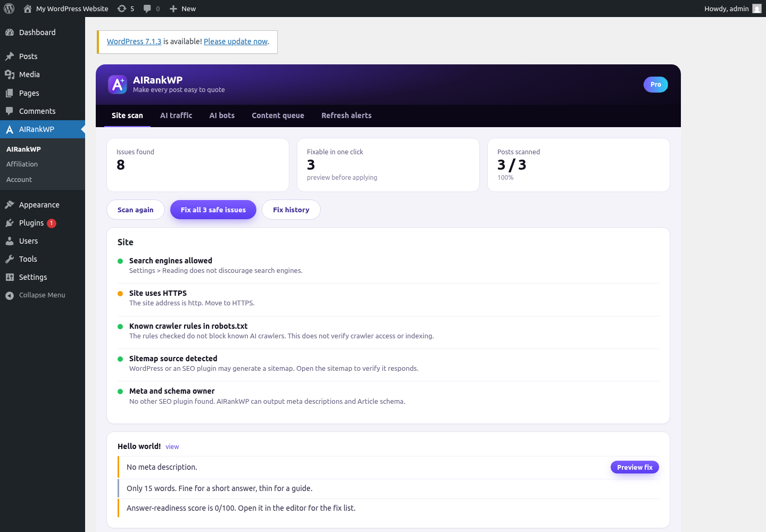Switch to the AI traffic tab
This screenshot has height=532, width=766.
click(x=176, y=115)
